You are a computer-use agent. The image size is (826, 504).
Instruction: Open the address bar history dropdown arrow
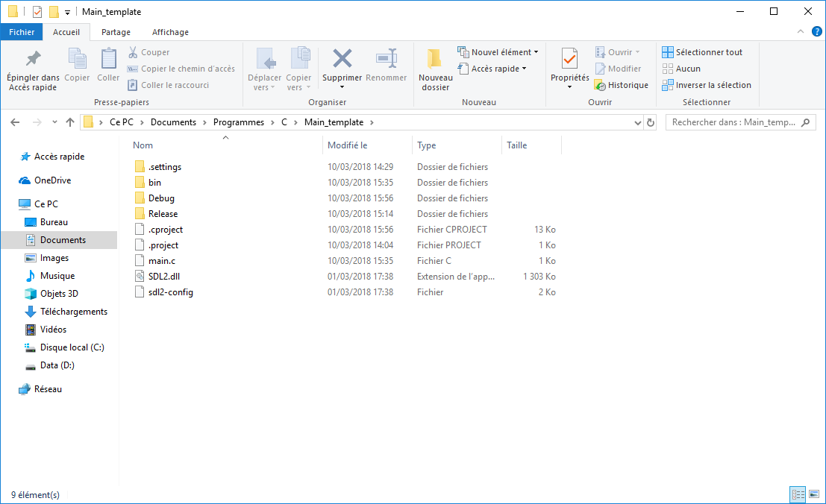[636, 122]
